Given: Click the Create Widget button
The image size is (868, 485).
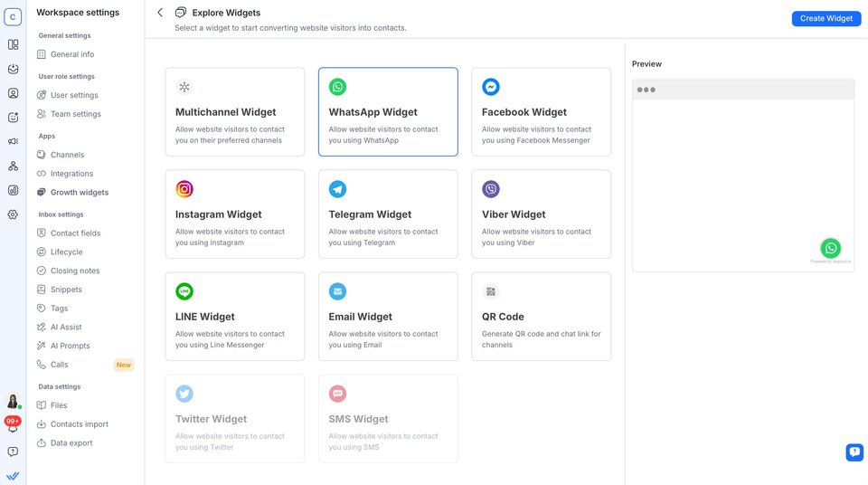Looking at the screenshot, I should pyautogui.click(x=826, y=18).
